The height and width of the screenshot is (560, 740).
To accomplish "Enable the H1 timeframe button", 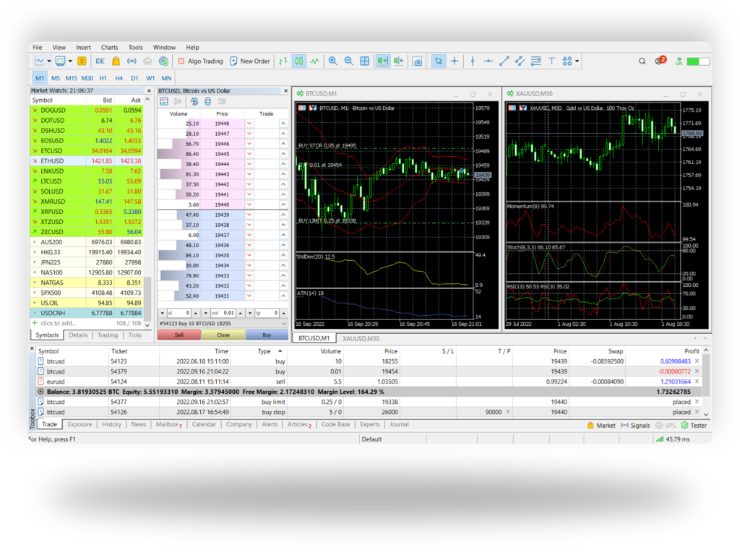I will click(103, 78).
